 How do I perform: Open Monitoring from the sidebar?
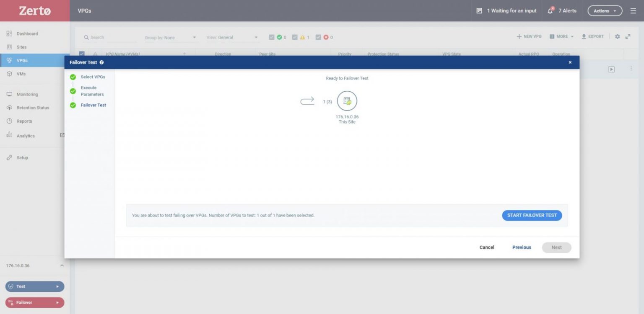click(x=27, y=94)
